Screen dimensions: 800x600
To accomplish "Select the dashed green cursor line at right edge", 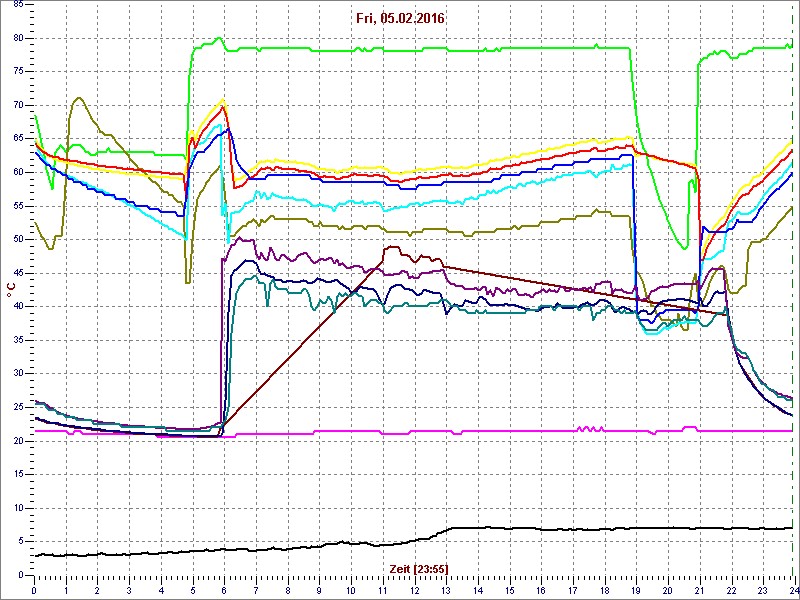I will coord(794,300).
